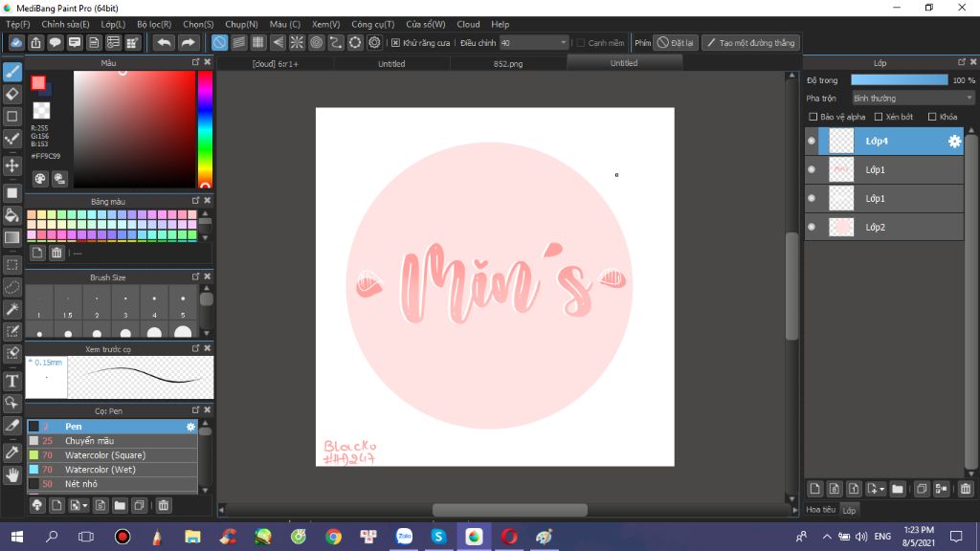Click the Undo arrow in the toolbar

click(164, 42)
